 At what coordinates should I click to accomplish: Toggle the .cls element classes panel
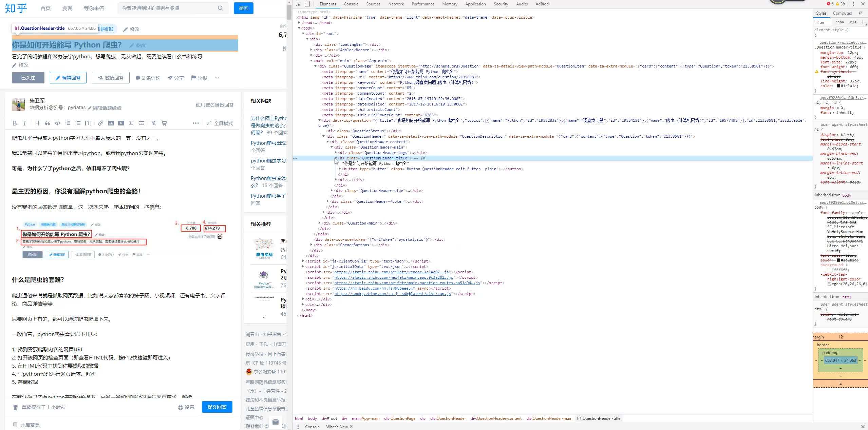[x=852, y=22]
